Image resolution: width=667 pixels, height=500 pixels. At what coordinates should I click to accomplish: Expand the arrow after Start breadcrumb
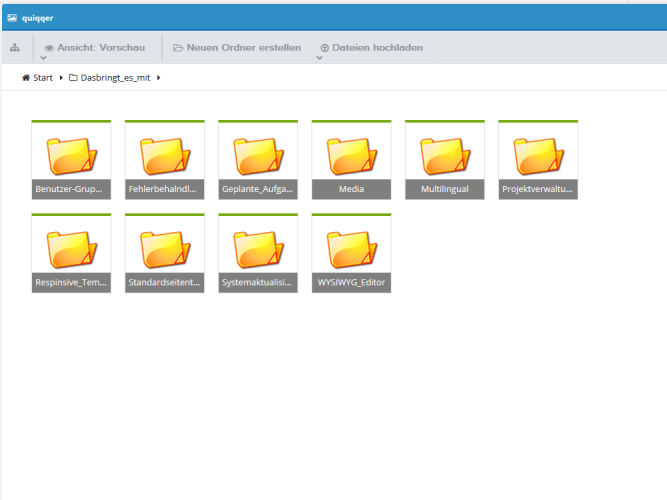(x=61, y=78)
